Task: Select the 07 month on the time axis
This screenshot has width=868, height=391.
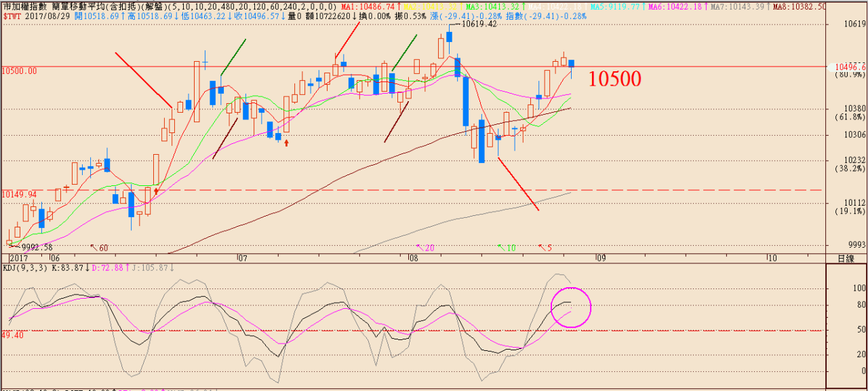Action: (x=241, y=258)
